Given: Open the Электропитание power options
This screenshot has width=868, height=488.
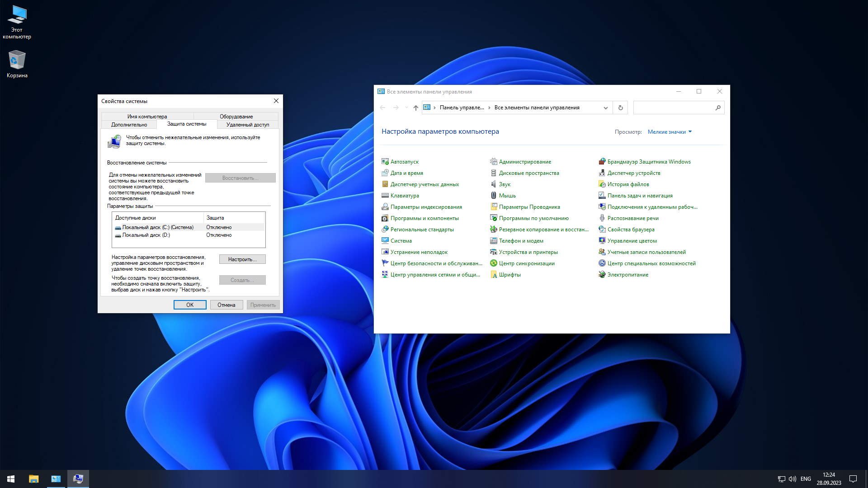Looking at the screenshot, I should point(627,275).
